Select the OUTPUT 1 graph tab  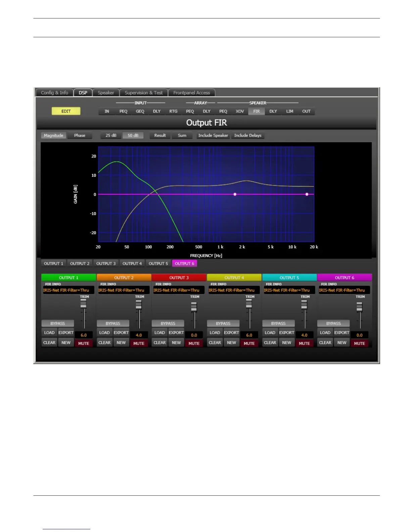click(x=54, y=264)
